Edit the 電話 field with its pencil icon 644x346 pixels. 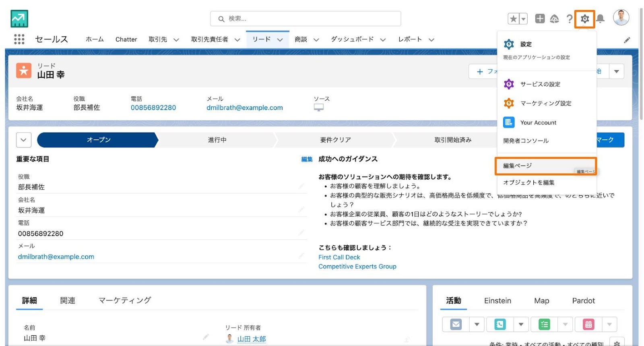tap(301, 232)
